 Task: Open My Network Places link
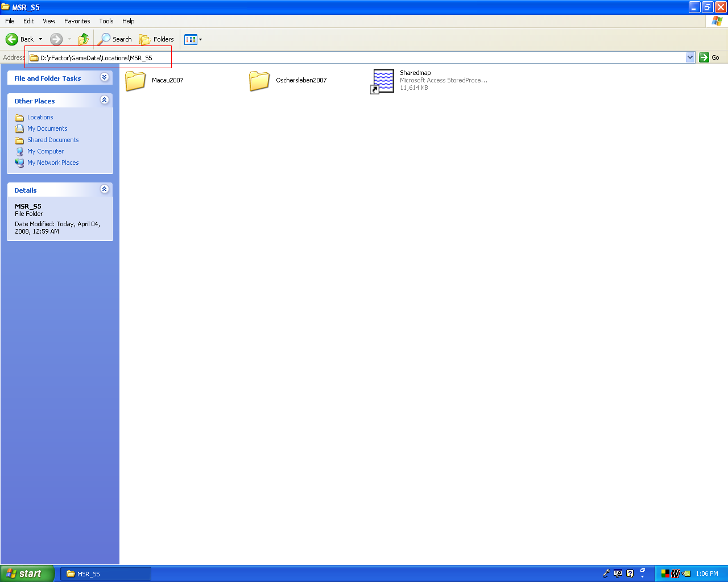click(x=53, y=163)
